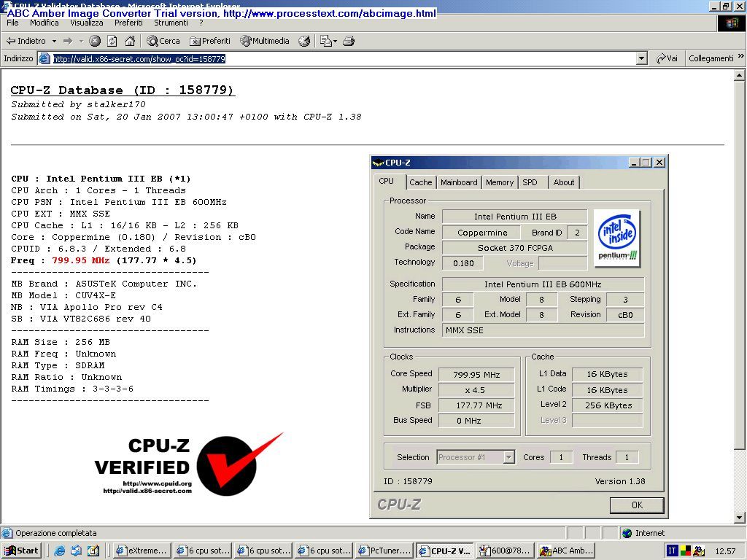Select the About tab in CPU-Z
The width and height of the screenshot is (747, 560).
pyautogui.click(x=564, y=182)
